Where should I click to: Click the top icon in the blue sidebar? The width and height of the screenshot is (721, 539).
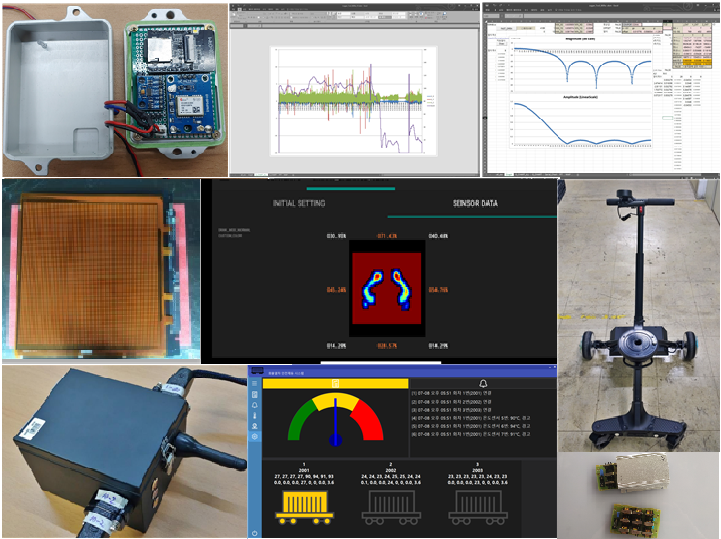tap(255, 385)
